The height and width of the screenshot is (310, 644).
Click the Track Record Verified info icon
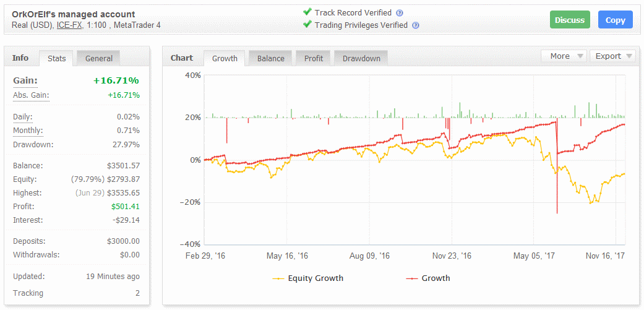coord(400,13)
